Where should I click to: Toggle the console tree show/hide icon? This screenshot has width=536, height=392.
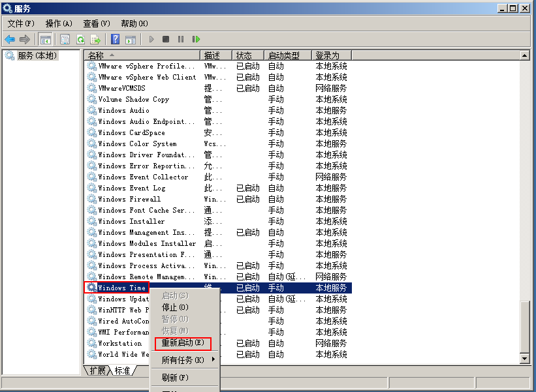[45, 40]
